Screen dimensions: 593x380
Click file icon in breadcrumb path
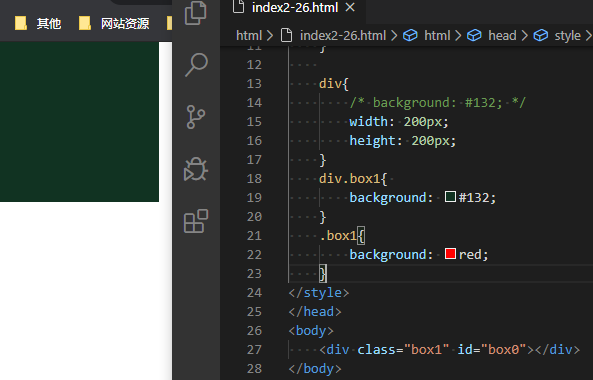click(x=287, y=36)
